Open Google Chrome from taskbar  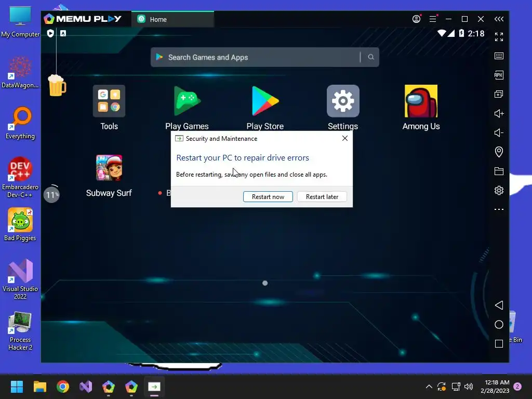point(63,387)
